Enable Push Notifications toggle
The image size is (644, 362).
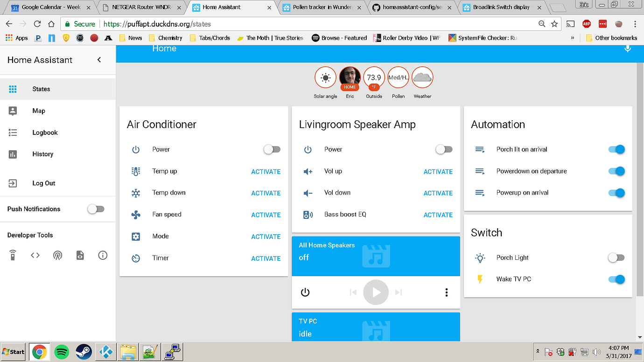coord(96,209)
